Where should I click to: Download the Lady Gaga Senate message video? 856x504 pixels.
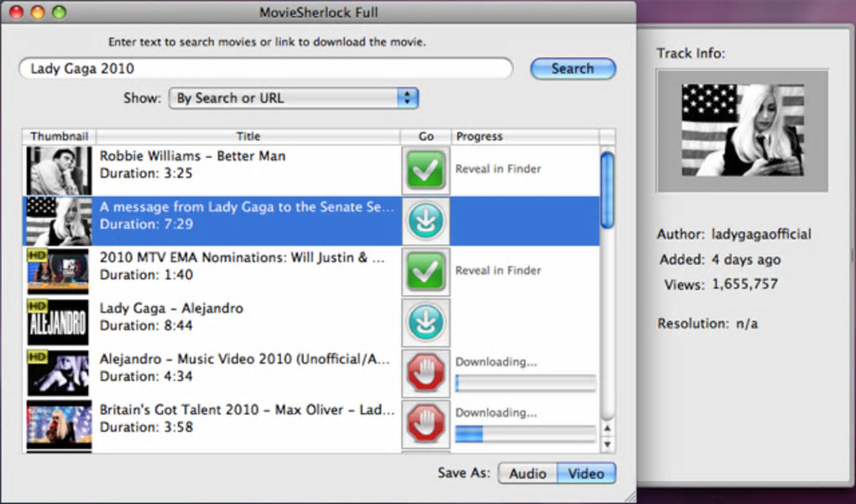[x=425, y=221]
